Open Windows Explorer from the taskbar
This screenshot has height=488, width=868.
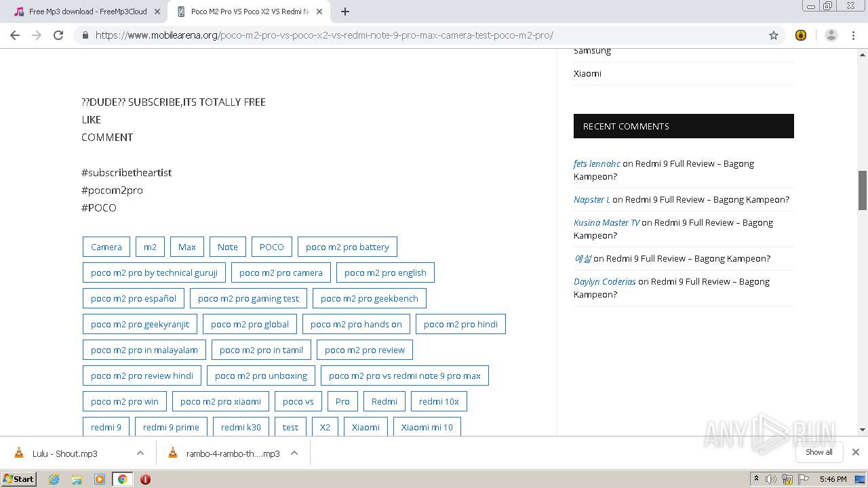click(x=77, y=479)
